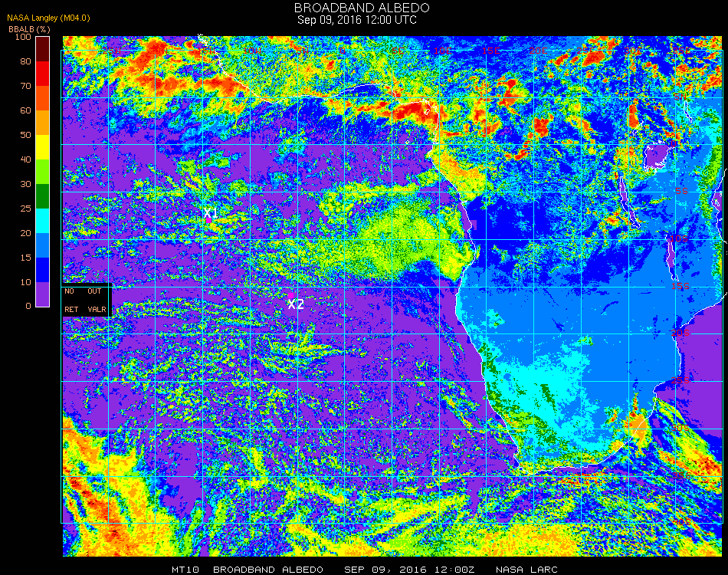The width and height of the screenshot is (728, 575).
Task: Click 'MT10' in the bottom caption
Action: tap(185, 570)
